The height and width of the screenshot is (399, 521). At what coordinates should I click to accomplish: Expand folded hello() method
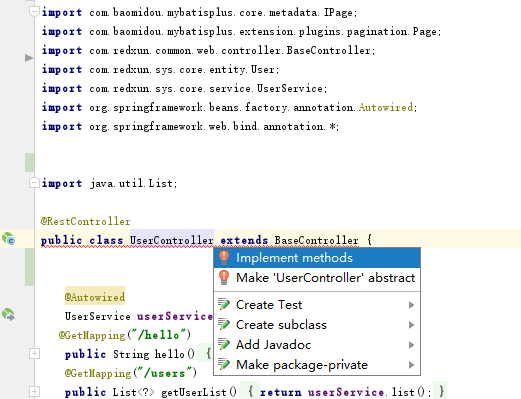pyautogui.click(x=34, y=353)
